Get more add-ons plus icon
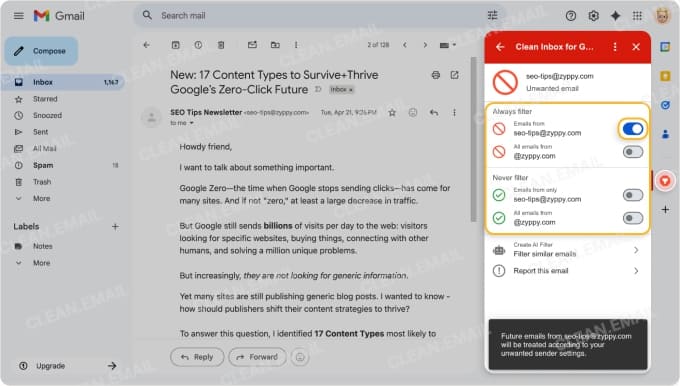Screen dimensions: 680x386 point(665,209)
